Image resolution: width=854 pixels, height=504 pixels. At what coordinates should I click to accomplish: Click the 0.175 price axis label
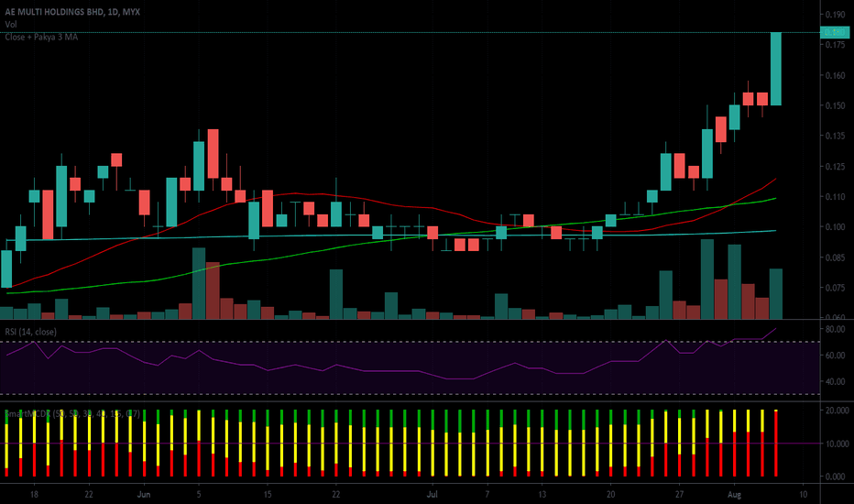click(835, 45)
